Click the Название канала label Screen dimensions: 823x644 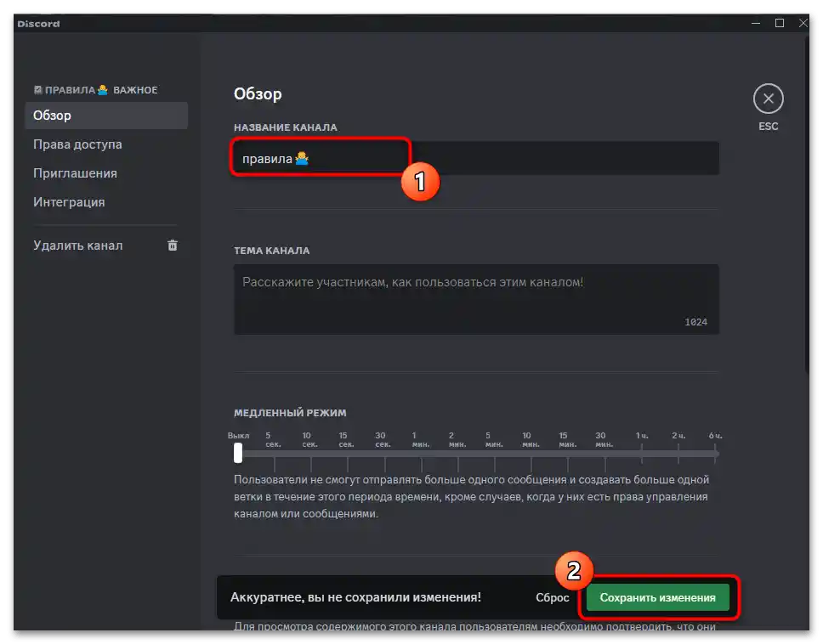click(286, 127)
